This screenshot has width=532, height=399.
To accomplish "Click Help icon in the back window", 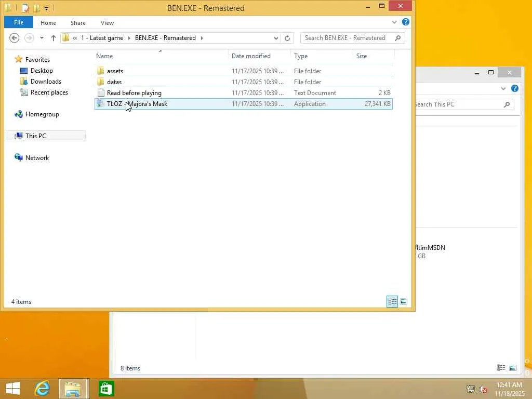I will point(515,88).
